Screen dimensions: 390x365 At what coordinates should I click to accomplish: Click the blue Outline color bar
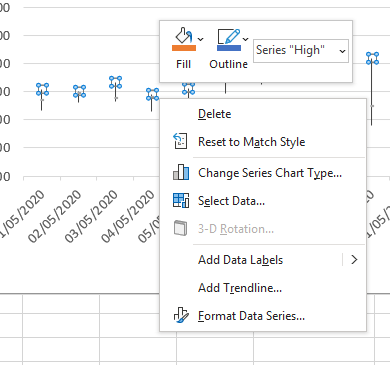(229, 48)
